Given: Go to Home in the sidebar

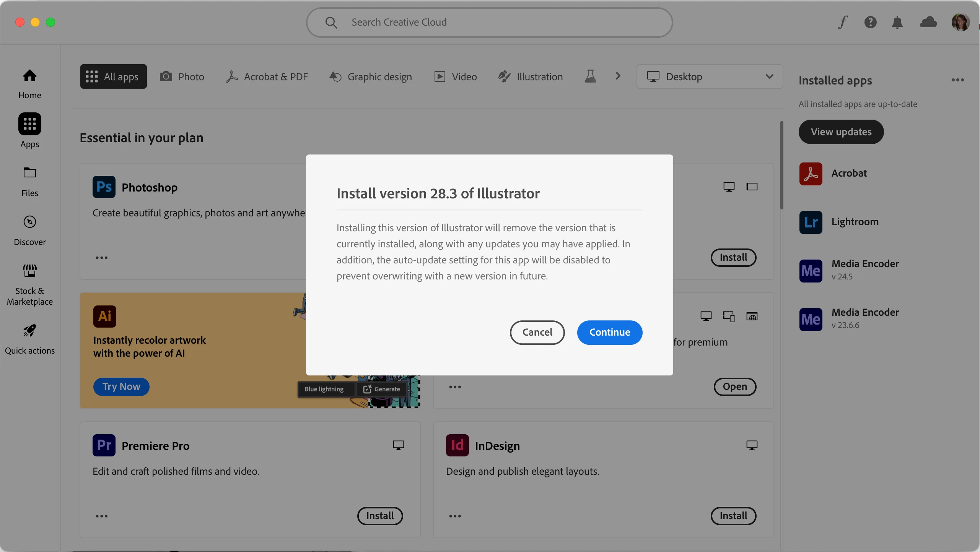Looking at the screenshot, I should coord(30,84).
